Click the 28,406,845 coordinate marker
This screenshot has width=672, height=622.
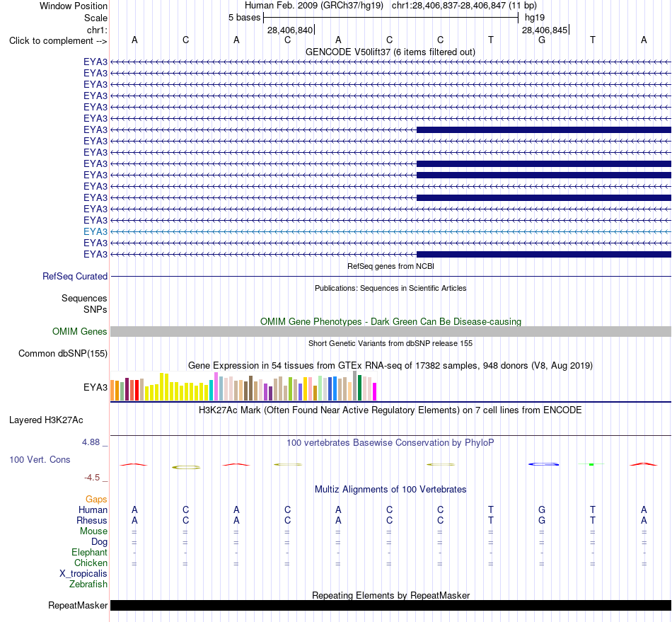click(x=545, y=30)
